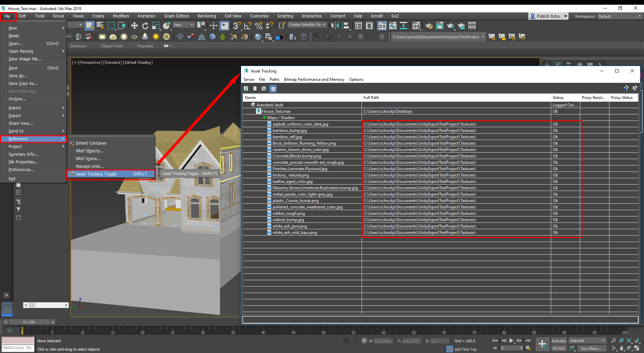Open the Material Editor icon

[416, 26]
